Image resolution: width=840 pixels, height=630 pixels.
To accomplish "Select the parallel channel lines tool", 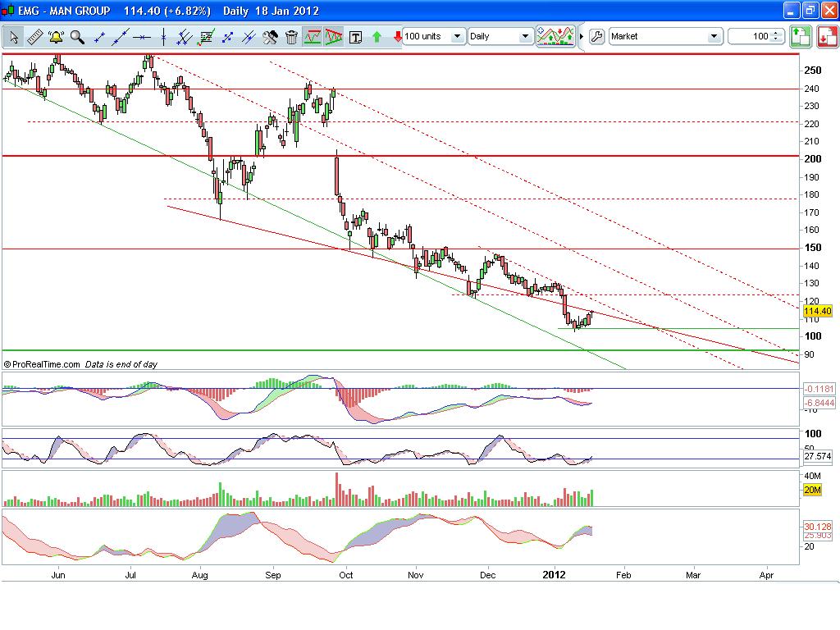I will [x=185, y=37].
